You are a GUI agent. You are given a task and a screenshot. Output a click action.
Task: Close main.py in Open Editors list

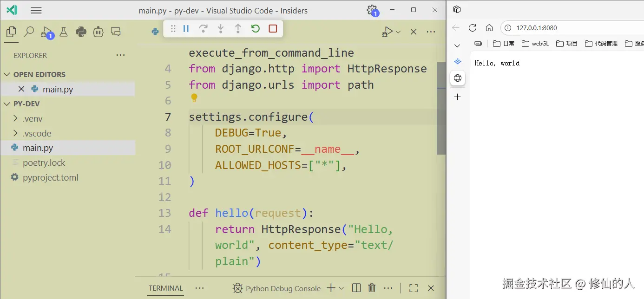coord(21,89)
